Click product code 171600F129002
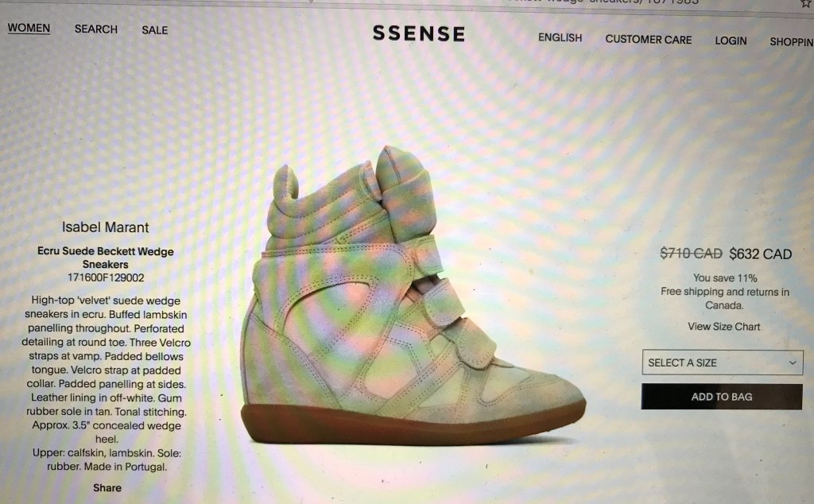The image size is (814, 504). 106,277
